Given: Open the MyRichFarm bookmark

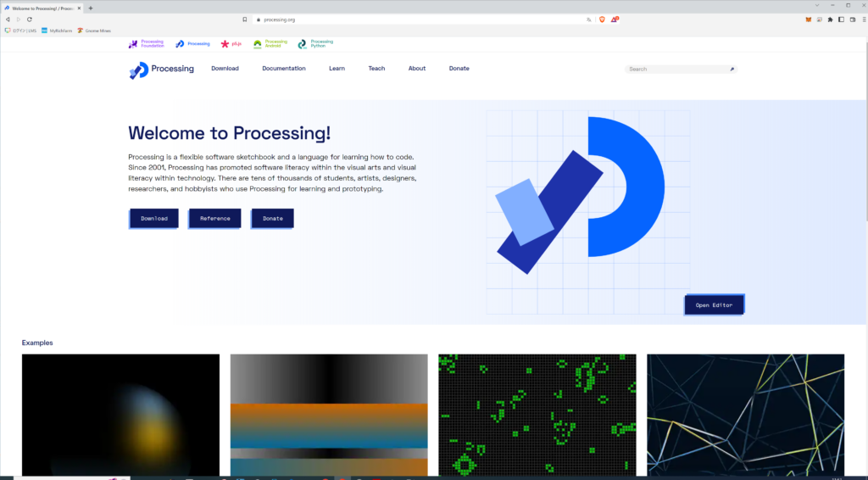Looking at the screenshot, I should pyautogui.click(x=57, y=31).
